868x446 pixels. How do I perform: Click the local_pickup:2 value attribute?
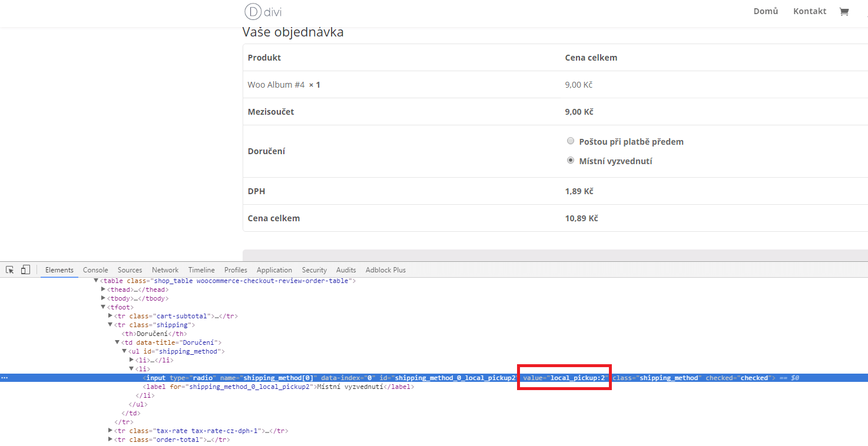[564, 378]
